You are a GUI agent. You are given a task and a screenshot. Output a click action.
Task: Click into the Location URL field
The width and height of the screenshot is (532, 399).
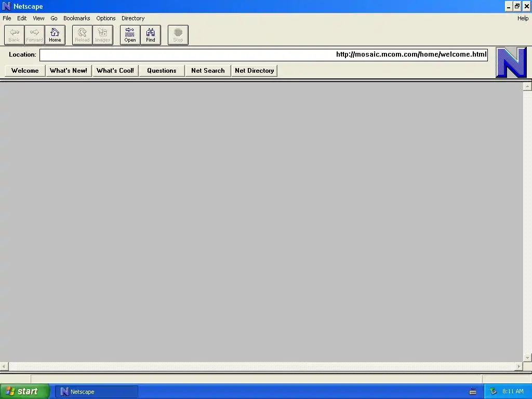coord(263,55)
